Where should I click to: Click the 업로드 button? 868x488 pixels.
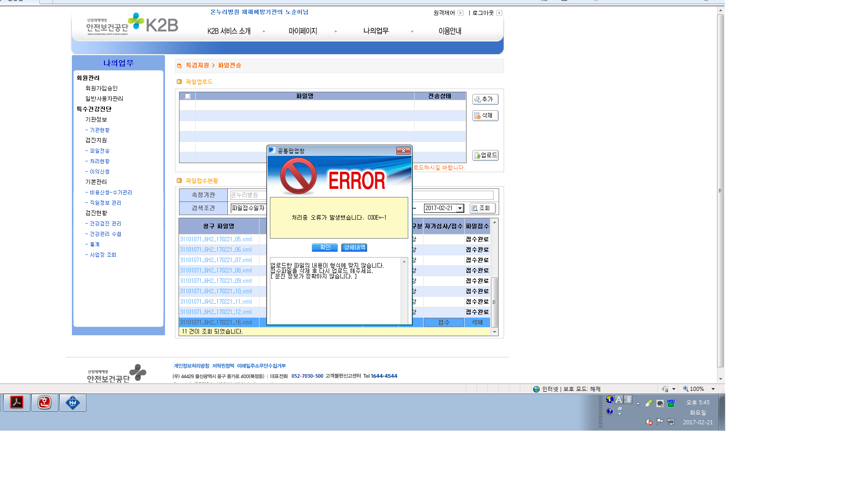[485, 155]
